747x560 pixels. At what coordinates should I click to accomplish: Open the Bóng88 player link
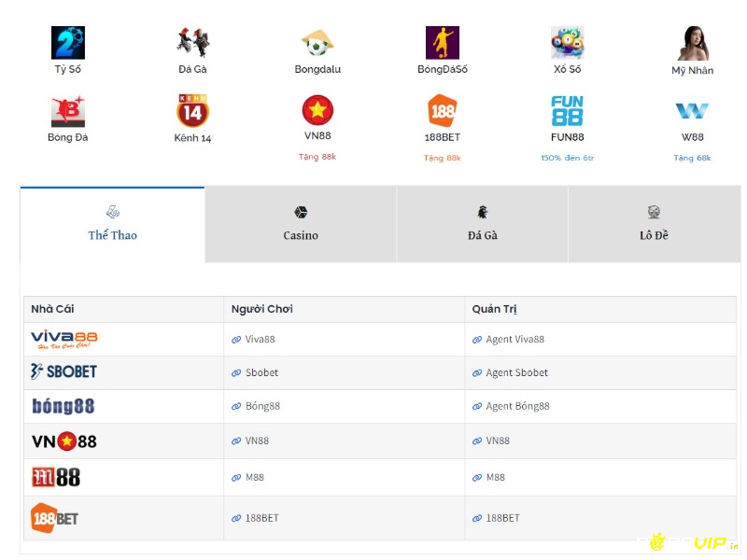[261, 406]
